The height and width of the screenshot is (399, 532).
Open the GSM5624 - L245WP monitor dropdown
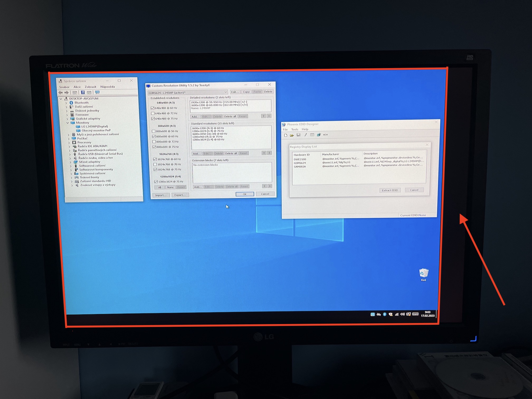(x=225, y=92)
